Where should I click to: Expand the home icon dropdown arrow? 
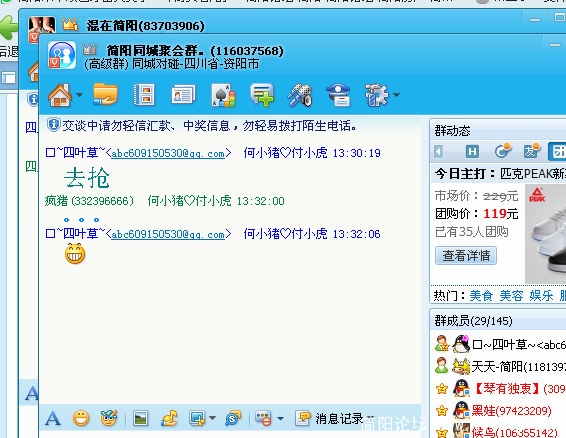[79, 95]
